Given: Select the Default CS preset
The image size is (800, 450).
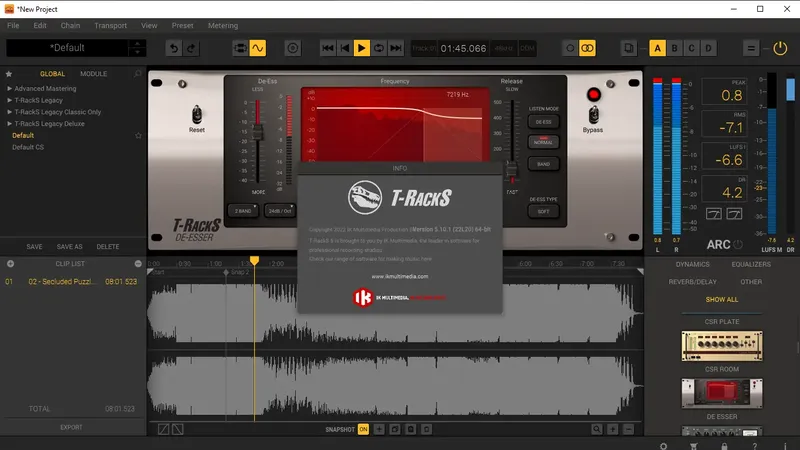Looking at the screenshot, I should coord(28,147).
